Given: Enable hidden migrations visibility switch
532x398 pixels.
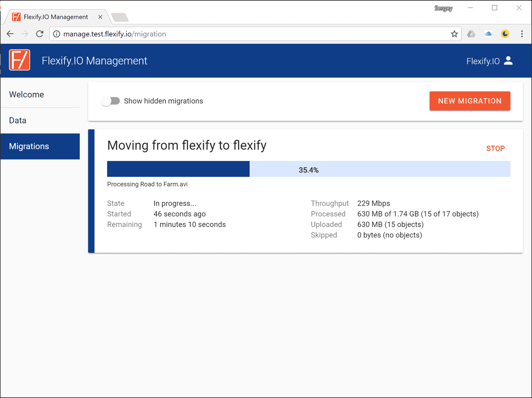Looking at the screenshot, I should pos(111,101).
